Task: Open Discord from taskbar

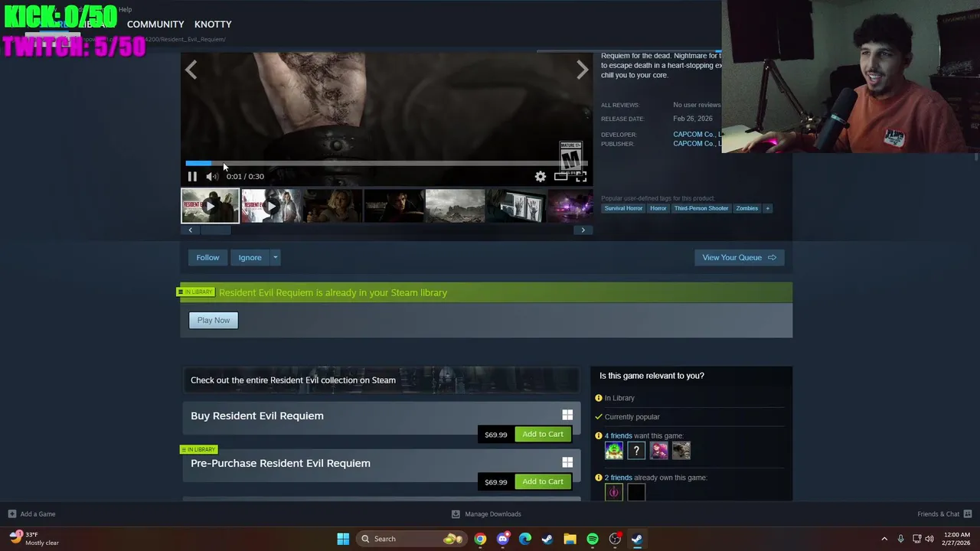Action: coord(502,539)
